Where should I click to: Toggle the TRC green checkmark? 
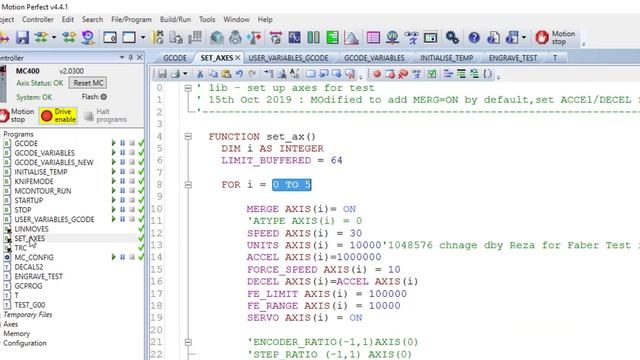[141, 248]
